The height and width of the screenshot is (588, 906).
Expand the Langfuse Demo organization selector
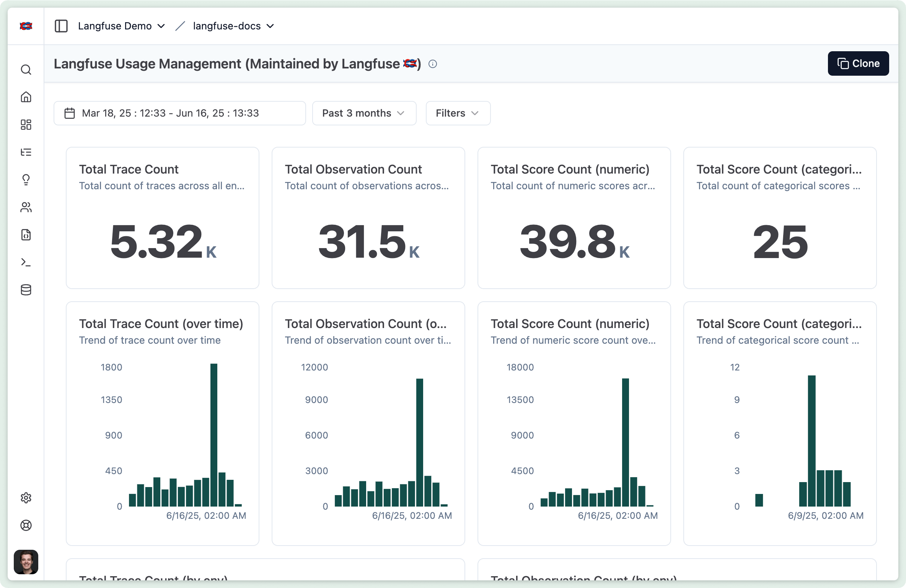pyautogui.click(x=121, y=26)
